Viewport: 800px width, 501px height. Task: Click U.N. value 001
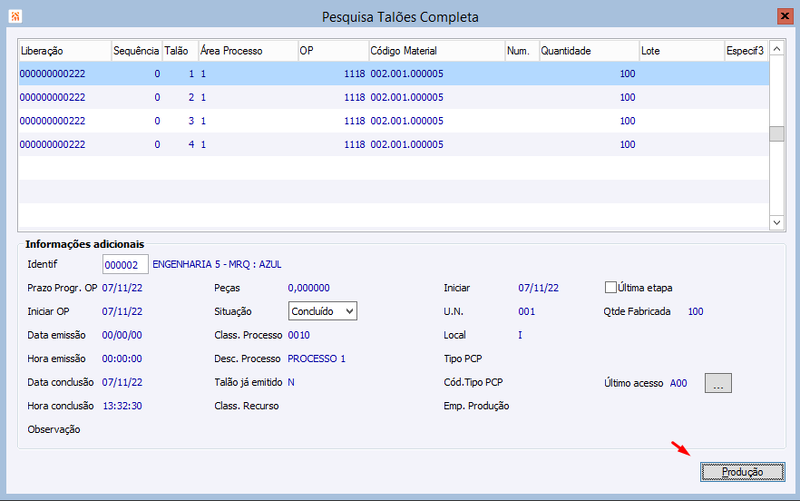pos(527,311)
